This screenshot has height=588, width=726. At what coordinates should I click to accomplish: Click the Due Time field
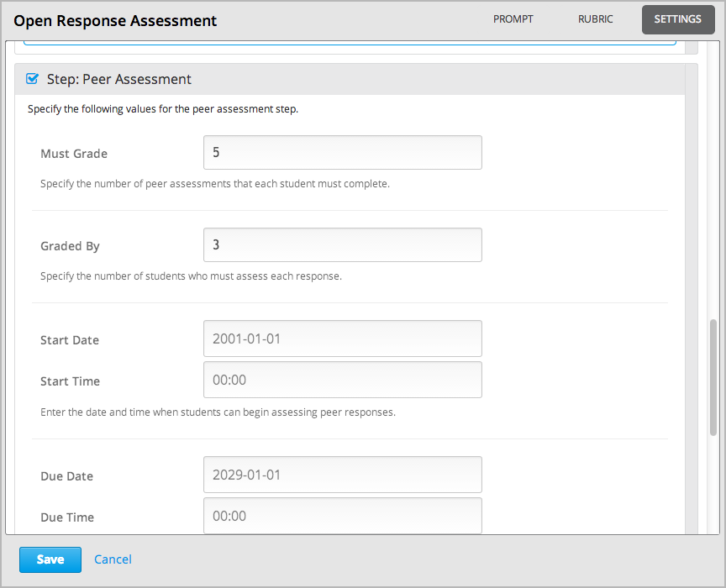[x=343, y=516]
